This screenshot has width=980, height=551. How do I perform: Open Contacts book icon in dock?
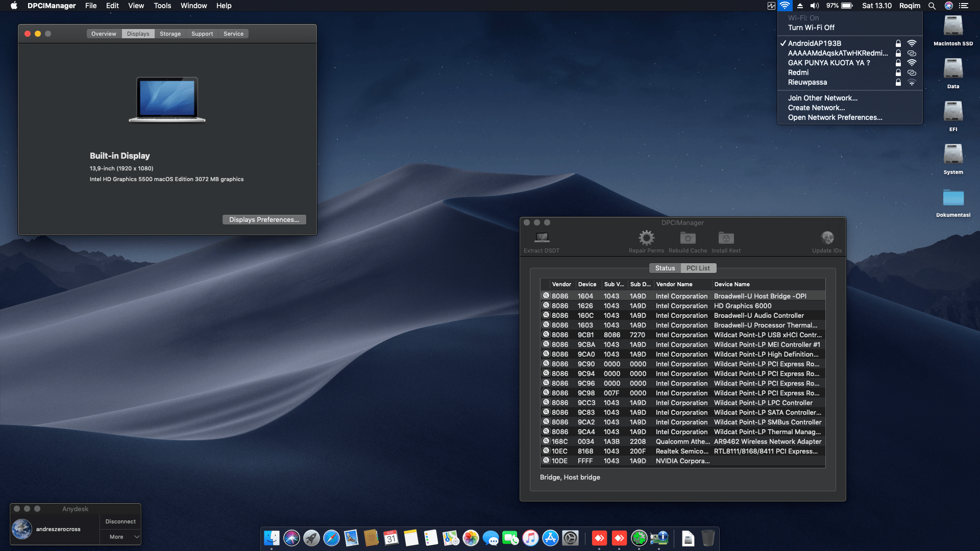click(371, 538)
